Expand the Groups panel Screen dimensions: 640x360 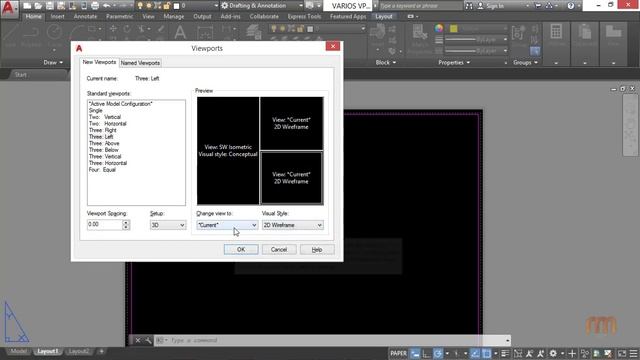(x=525, y=62)
